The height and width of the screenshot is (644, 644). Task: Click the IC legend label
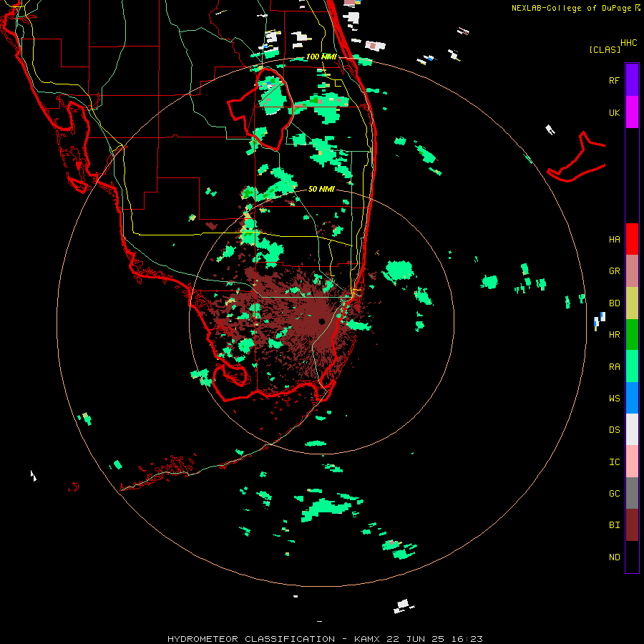pyautogui.click(x=614, y=462)
